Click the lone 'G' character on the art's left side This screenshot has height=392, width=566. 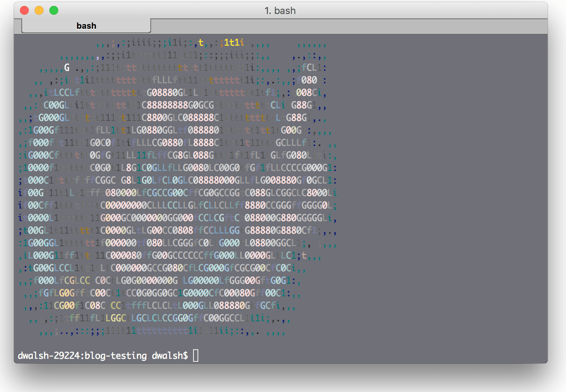[66, 68]
